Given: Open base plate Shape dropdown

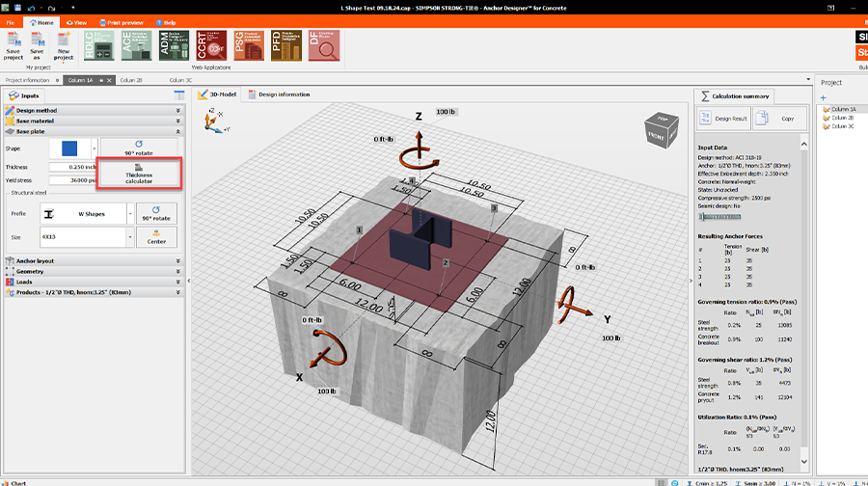Looking at the screenshot, I should pos(95,148).
